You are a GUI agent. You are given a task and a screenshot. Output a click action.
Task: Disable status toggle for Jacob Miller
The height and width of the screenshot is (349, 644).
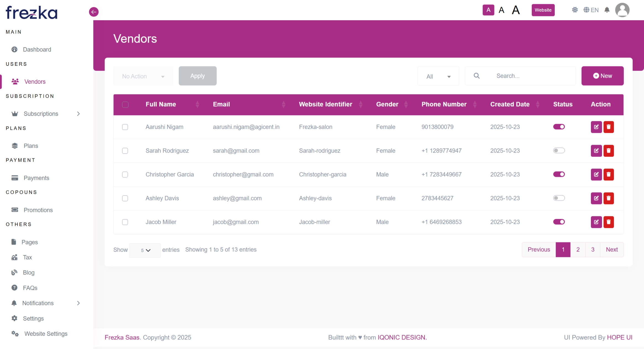point(559,222)
